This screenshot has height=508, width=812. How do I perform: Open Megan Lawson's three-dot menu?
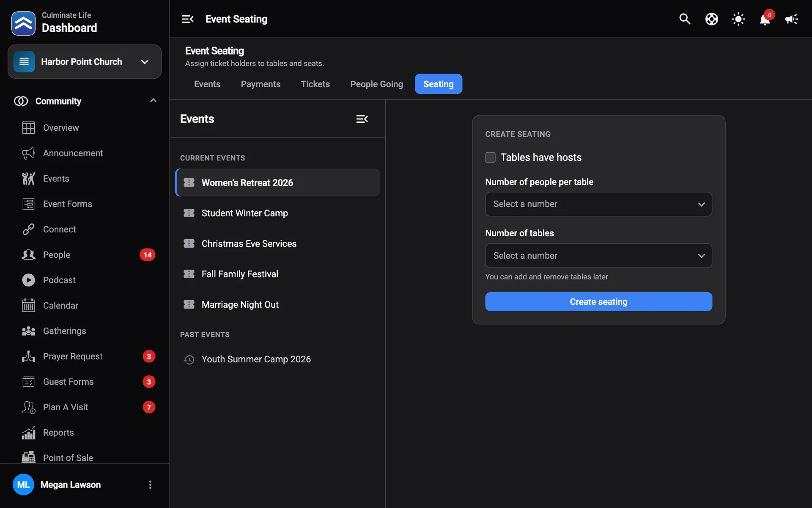click(150, 485)
